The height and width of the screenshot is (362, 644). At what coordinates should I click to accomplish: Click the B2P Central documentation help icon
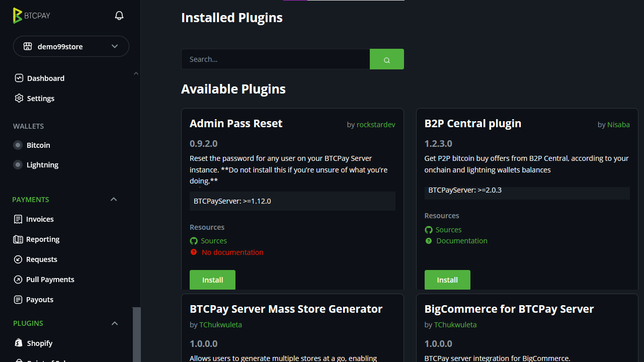pos(429,241)
